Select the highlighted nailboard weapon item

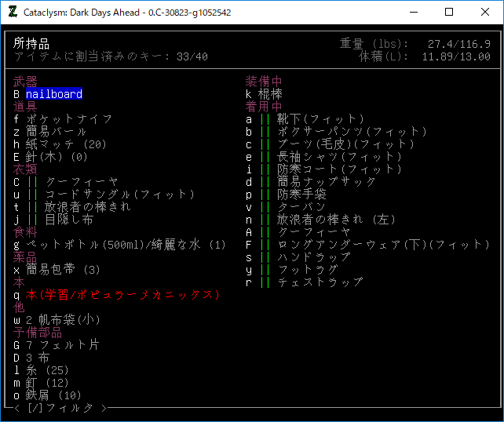pyautogui.click(x=53, y=94)
